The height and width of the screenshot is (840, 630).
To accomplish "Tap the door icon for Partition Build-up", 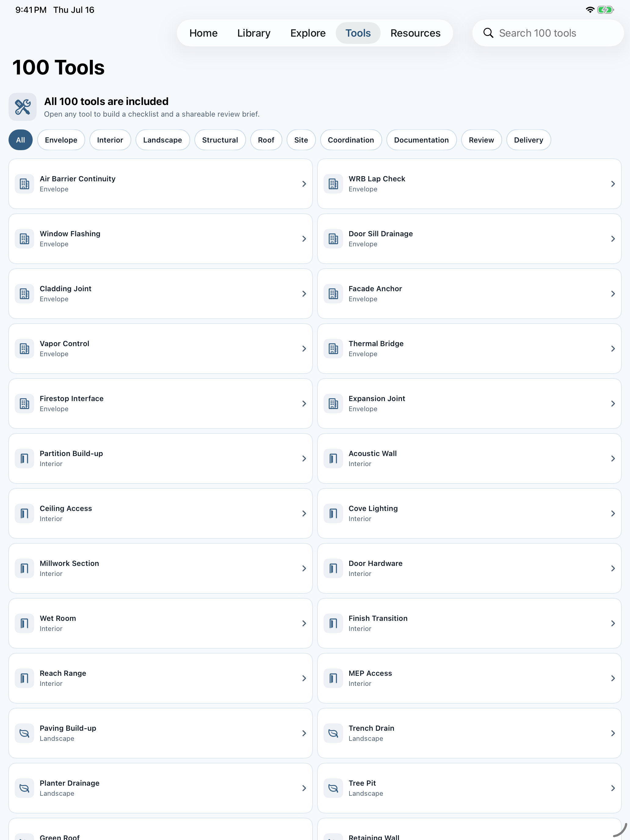I will tap(24, 458).
